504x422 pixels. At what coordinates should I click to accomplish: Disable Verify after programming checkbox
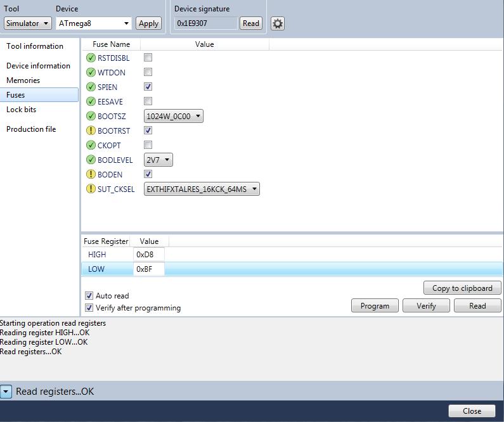click(x=89, y=308)
